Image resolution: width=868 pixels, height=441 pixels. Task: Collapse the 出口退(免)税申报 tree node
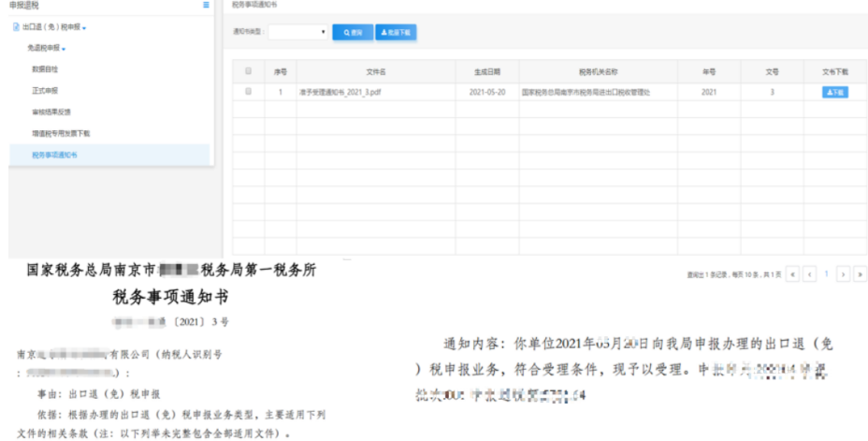[84, 28]
